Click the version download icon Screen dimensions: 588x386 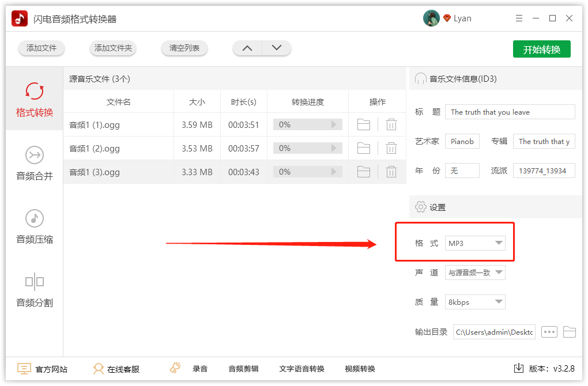[519, 368]
